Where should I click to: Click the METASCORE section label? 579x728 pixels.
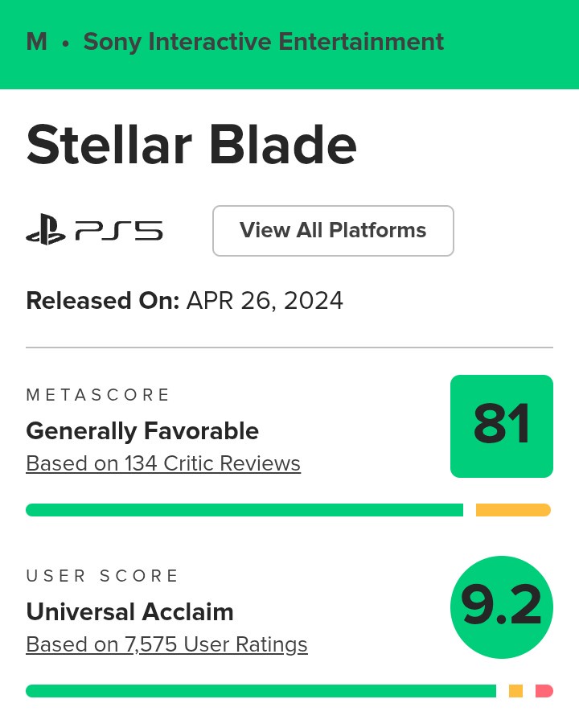[x=98, y=395]
